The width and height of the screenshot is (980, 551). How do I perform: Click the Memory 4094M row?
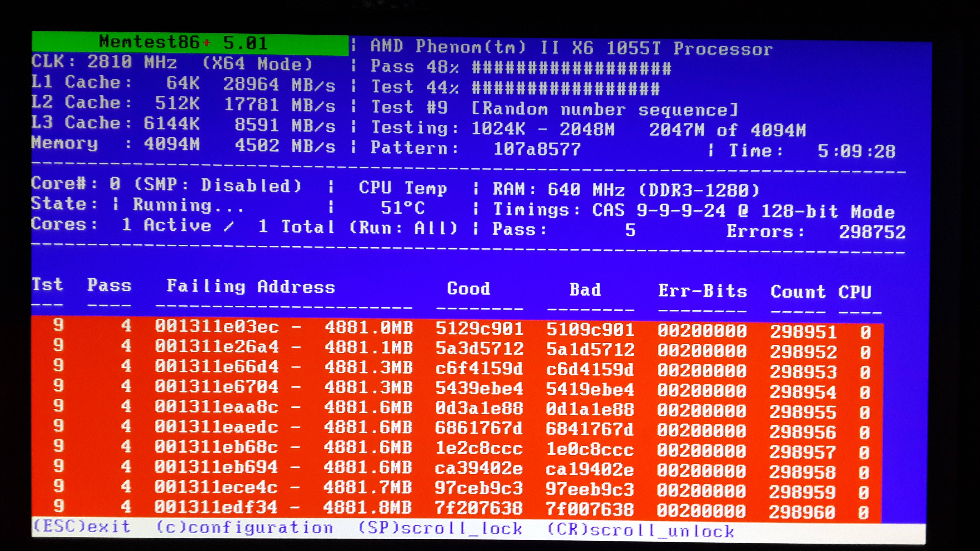(183, 145)
